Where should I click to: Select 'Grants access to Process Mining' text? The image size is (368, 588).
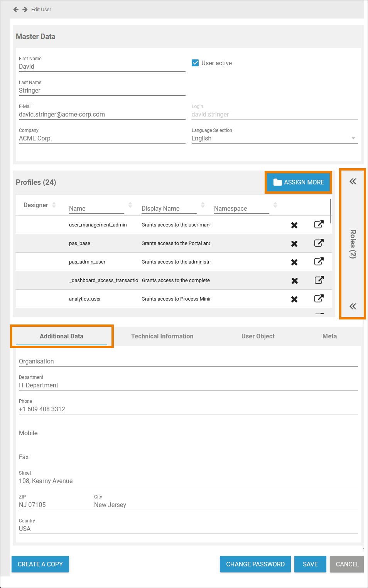(x=176, y=299)
